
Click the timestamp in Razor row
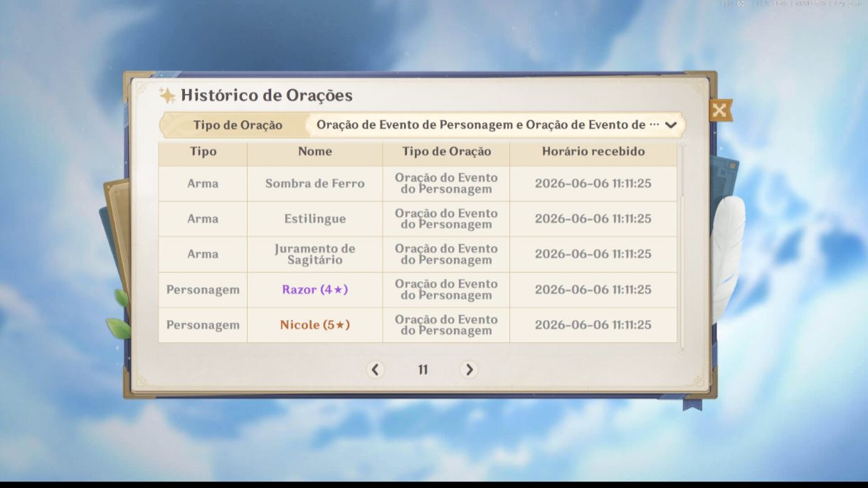pyautogui.click(x=593, y=290)
